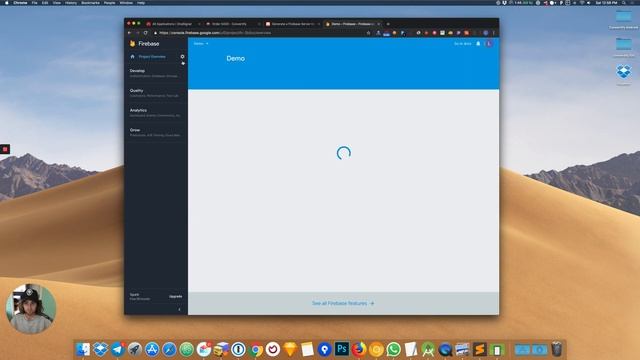Open the Trash in the Dock

[556, 349]
